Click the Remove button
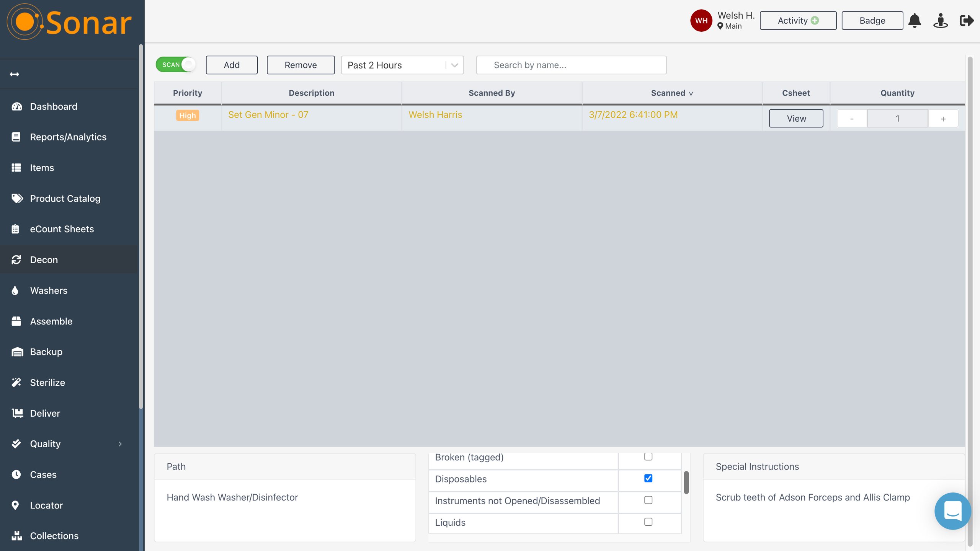The image size is (980, 551). pos(301,65)
